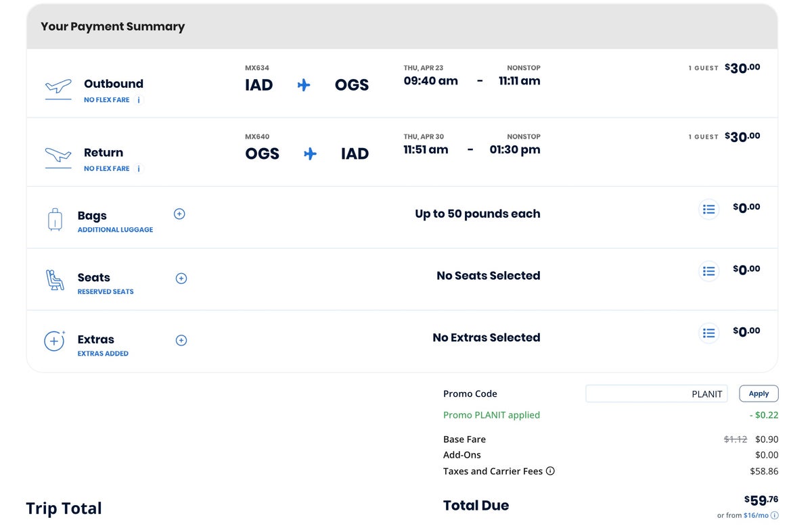The height and width of the screenshot is (528, 812).
Task: Expand the Extras plus button beside label
Action: pyautogui.click(x=181, y=340)
